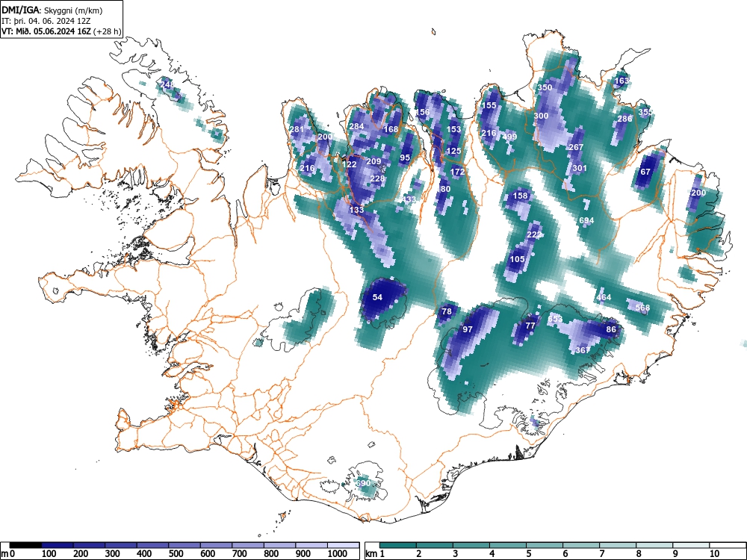The width and height of the screenshot is (747, 560).
Task: Select the 228 visibility label
Action: coord(377,178)
